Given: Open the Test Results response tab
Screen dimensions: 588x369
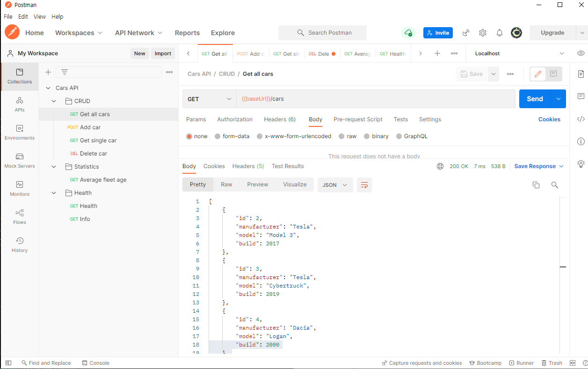Looking at the screenshot, I should 288,166.
